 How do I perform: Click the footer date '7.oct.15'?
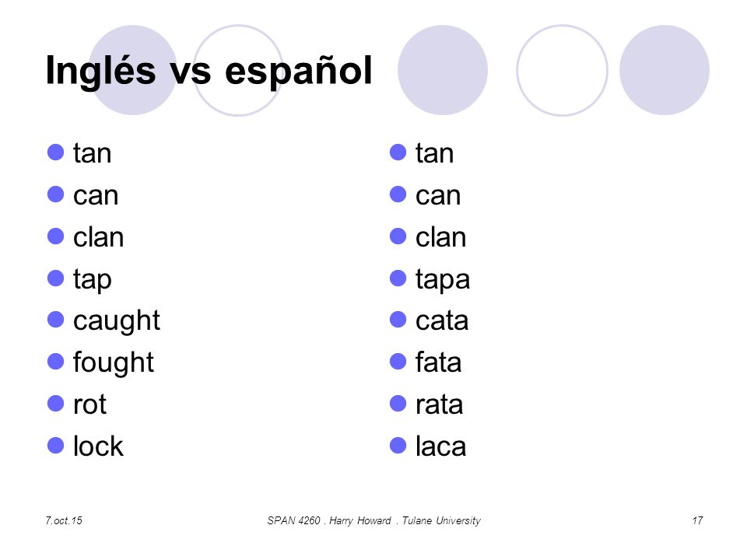(x=64, y=520)
